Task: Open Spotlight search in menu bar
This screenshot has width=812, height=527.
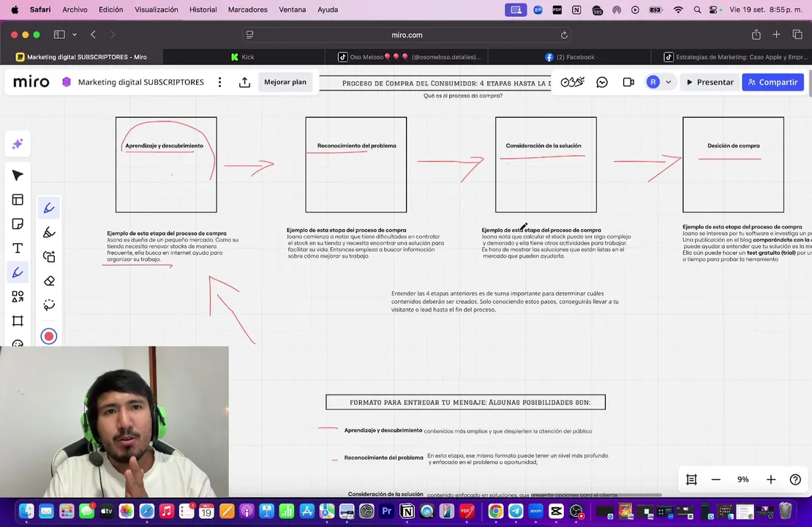Action: (x=697, y=10)
